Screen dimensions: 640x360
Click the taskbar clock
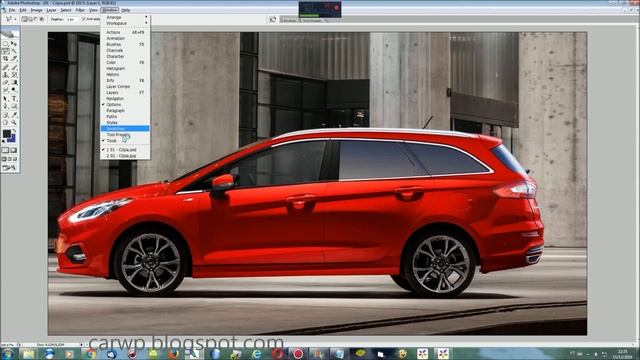pyautogui.click(x=622, y=353)
